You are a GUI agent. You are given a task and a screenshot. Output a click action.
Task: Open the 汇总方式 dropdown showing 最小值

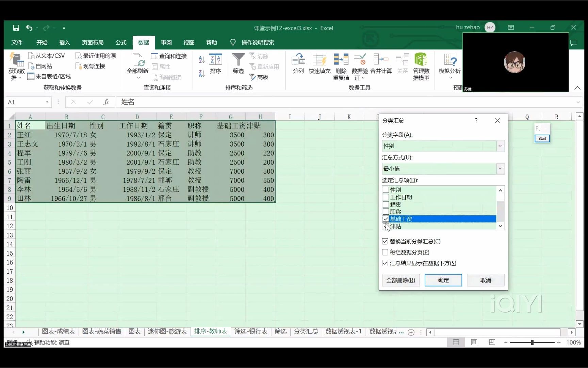pyautogui.click(x=500, y=169)
